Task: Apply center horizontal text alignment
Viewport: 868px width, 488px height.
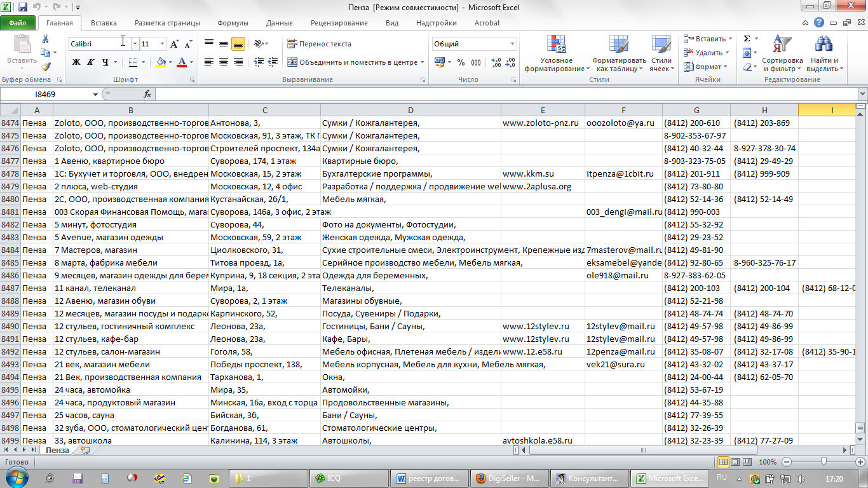Action: [224, 62]
